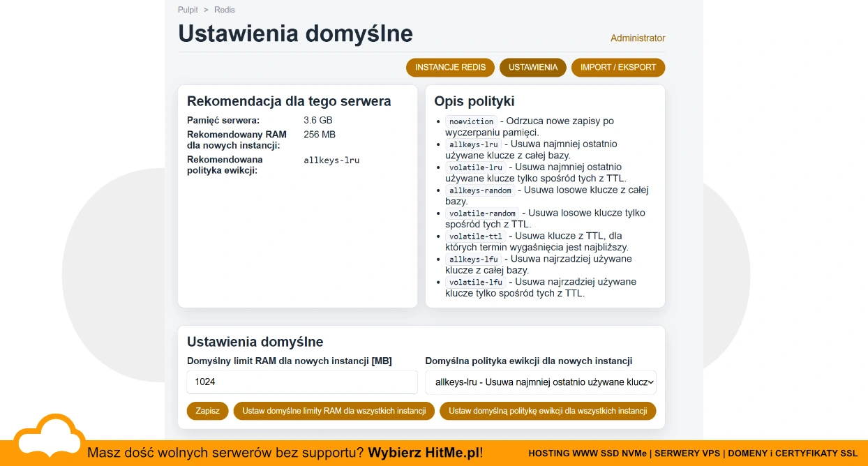Open the Ustawienia tab

(x=533, y=68)
